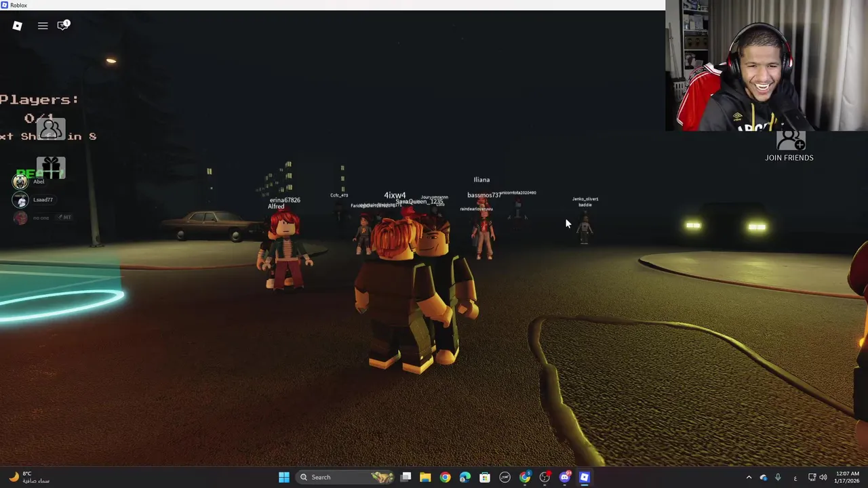Open the Windows Start menu
Viewport: 868px width, 488px height.
point(284,477)
